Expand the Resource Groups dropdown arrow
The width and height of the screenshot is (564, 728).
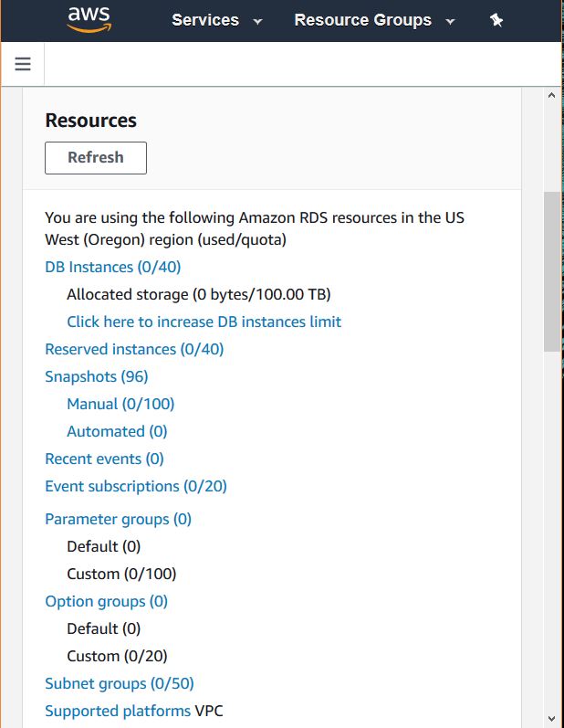click(x=450, y=21)
